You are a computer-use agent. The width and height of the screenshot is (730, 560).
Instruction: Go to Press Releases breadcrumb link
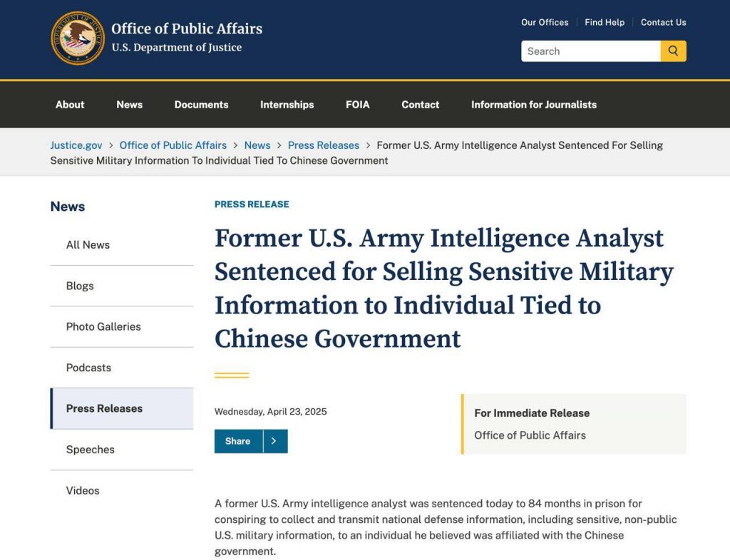(x=324, y=145)
